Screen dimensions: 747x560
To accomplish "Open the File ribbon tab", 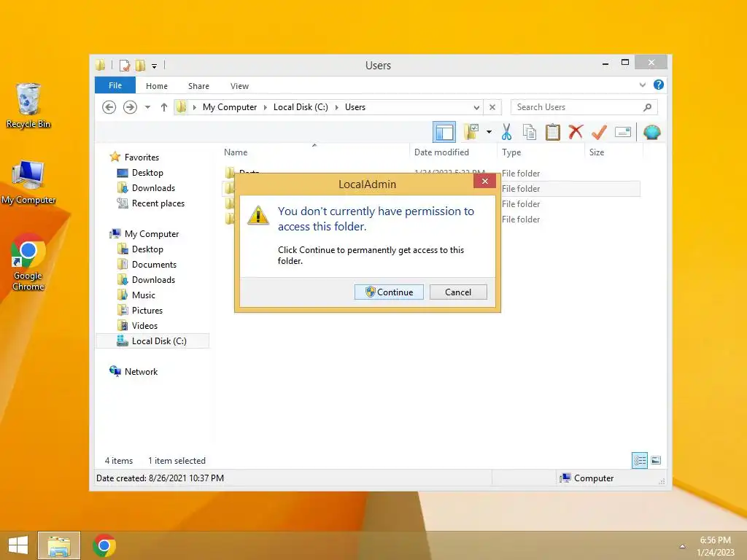I will tap(115, 85).
